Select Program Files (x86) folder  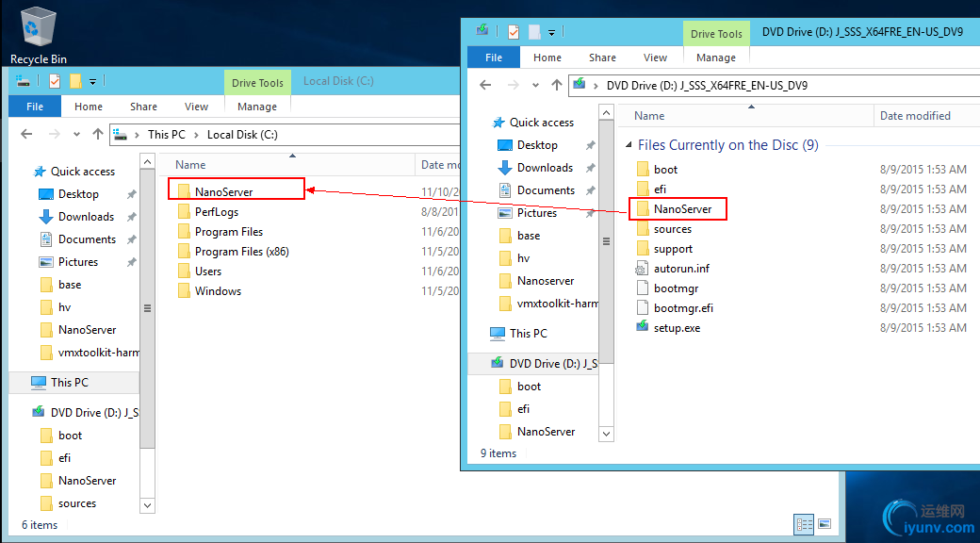242,252
